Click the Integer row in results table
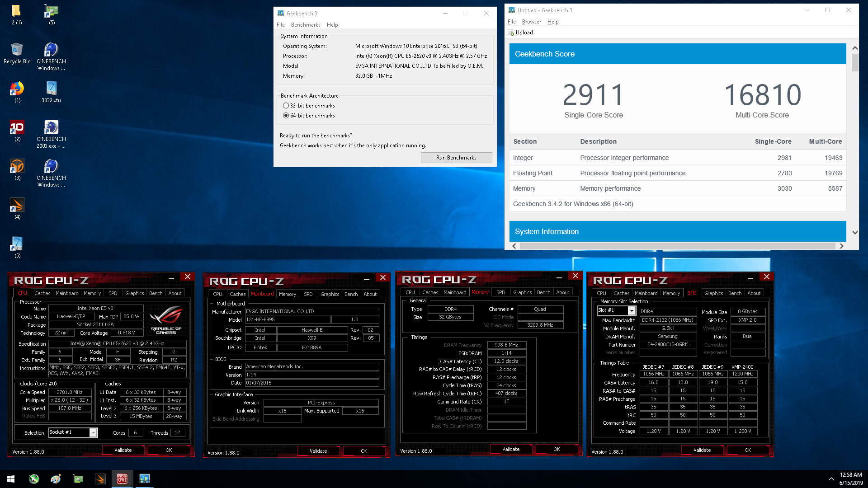Viewport: 868px width, 488px height. [677, 158]
